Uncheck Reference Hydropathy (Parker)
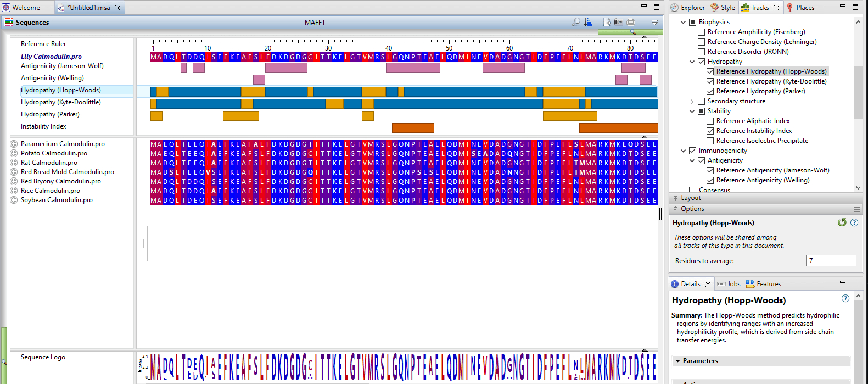868x384 pixels. [x=710, y=91]
